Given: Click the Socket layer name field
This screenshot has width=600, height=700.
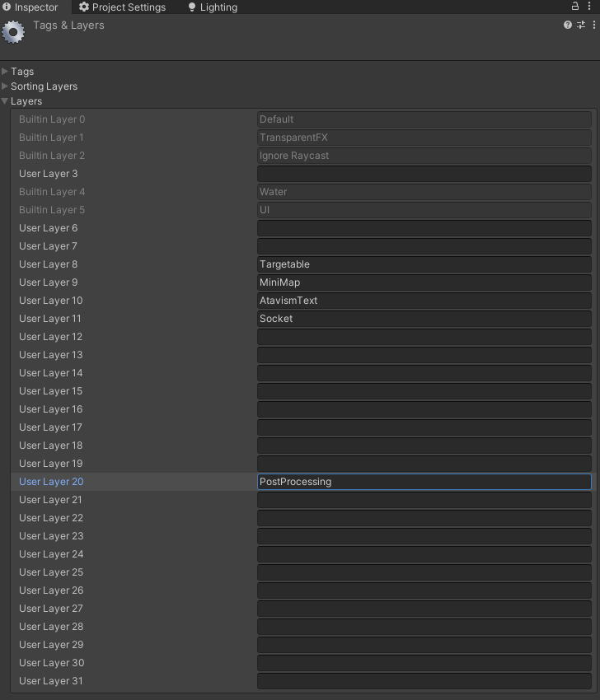Looking at the screenshot, I should coord(424,319).
